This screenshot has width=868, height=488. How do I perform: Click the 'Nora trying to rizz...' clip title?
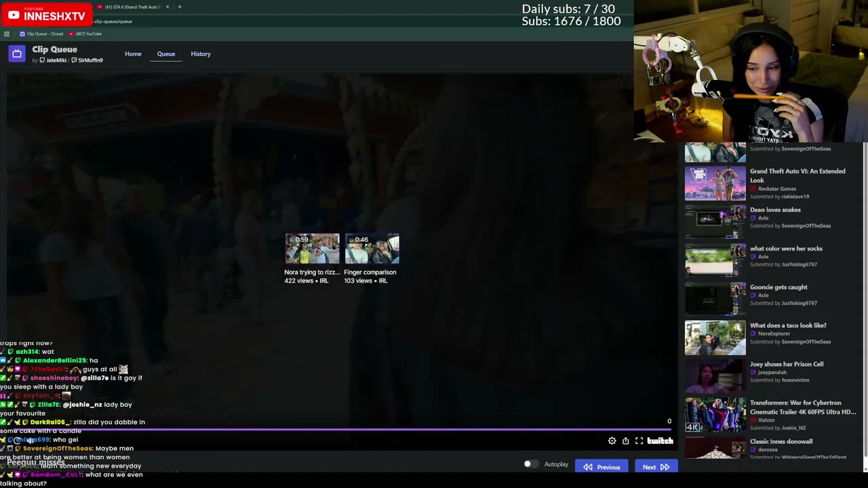pos(312,272)
